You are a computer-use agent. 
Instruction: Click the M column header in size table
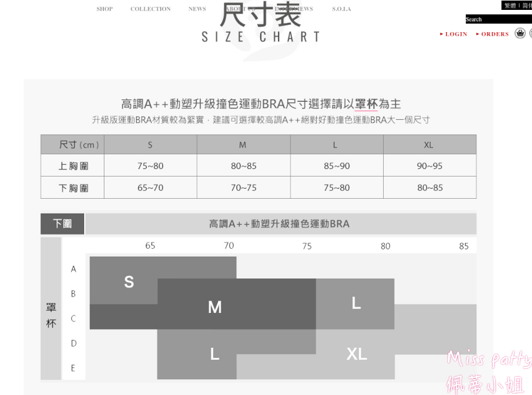243,144
